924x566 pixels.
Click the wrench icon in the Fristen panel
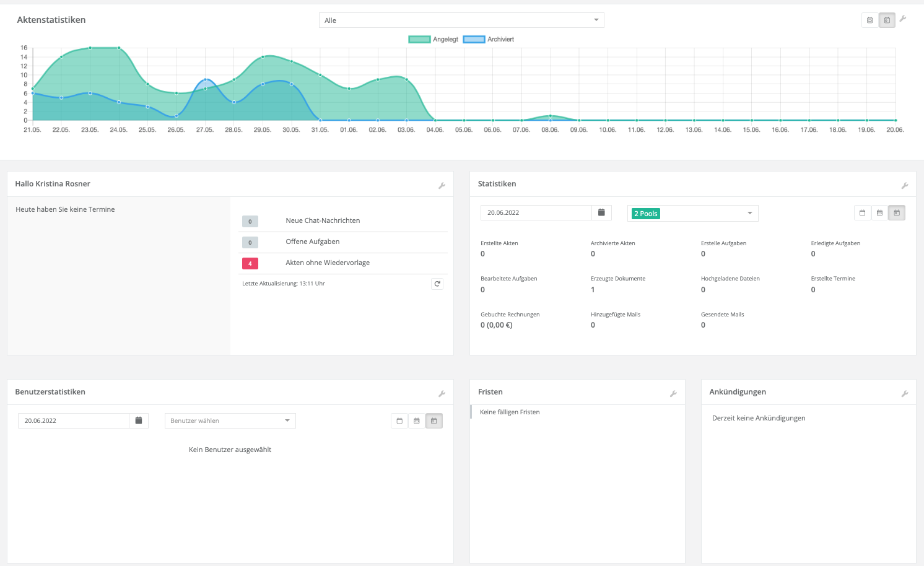pyautogui.click(x=673, y=394)
